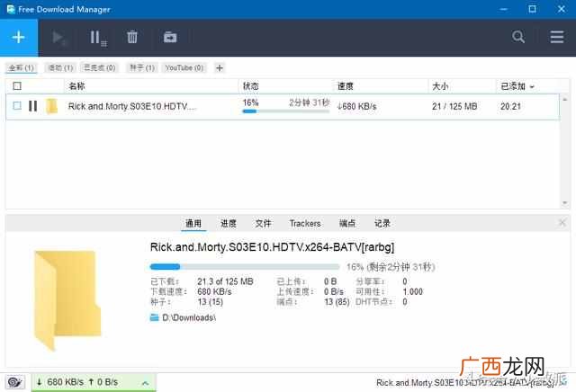Image resolution: width=576 pixels, height=392 pixels.
Task: Click the status bar file name at bottom right
Action: [x=466, y=383]
